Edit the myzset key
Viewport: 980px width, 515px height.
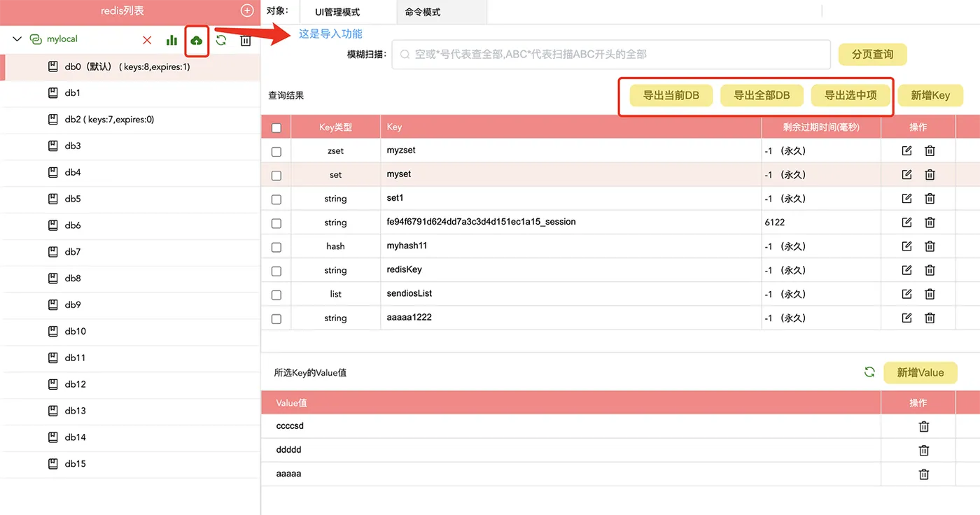pyautogui.click(x=907, y=150)
